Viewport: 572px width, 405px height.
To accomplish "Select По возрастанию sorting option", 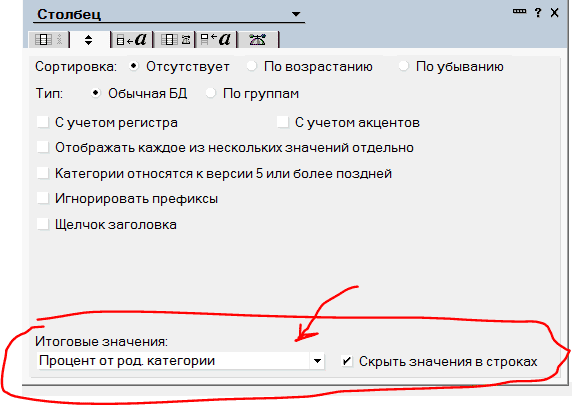I will tap(252, 66).
